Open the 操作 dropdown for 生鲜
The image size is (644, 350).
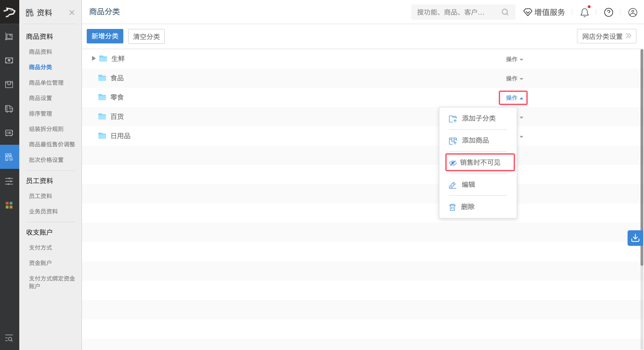514,59
